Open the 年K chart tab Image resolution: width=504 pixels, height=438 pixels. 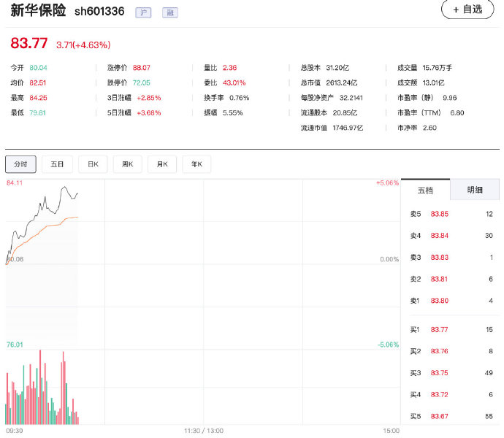[196, 164]
